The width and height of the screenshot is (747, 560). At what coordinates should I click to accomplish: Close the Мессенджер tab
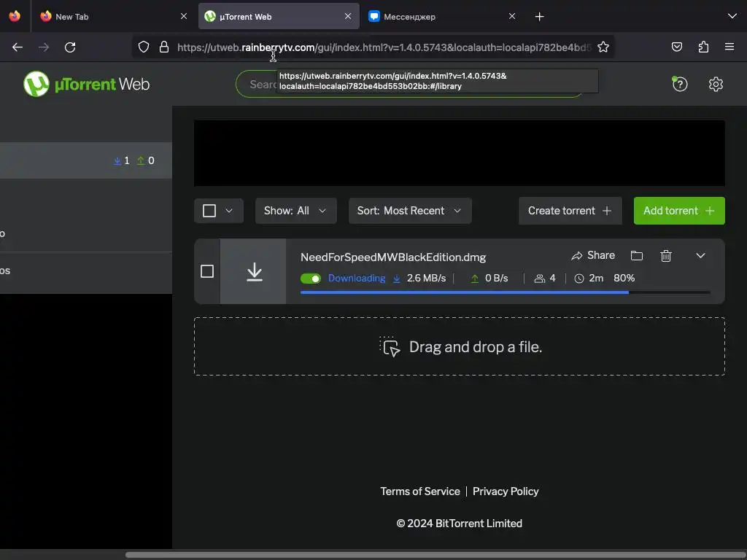(512, 16)
